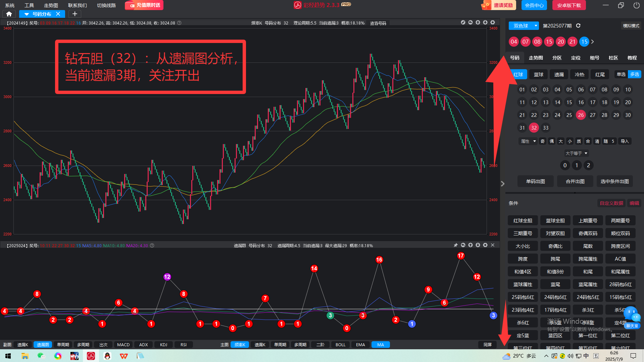Click the 同屏 button at bottom
This screenshot has width=644, height=362.
pyautogui.click(x=488, y=345)
